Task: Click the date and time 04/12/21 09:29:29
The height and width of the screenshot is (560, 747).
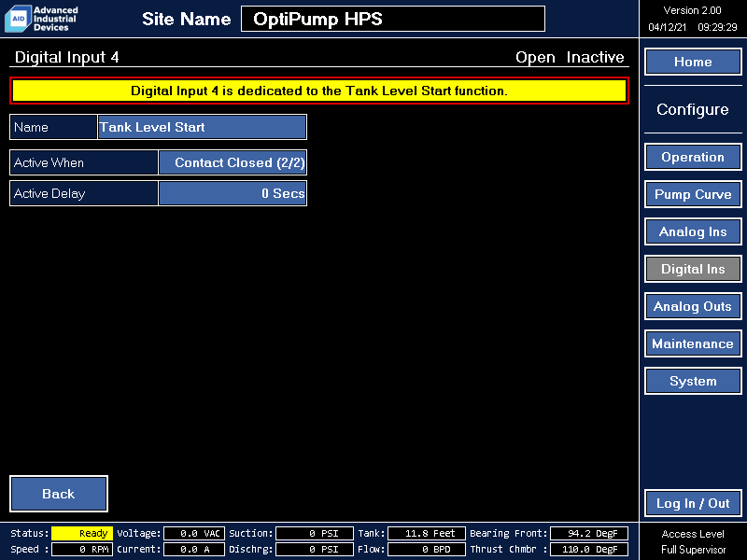Action: point(692,27)
